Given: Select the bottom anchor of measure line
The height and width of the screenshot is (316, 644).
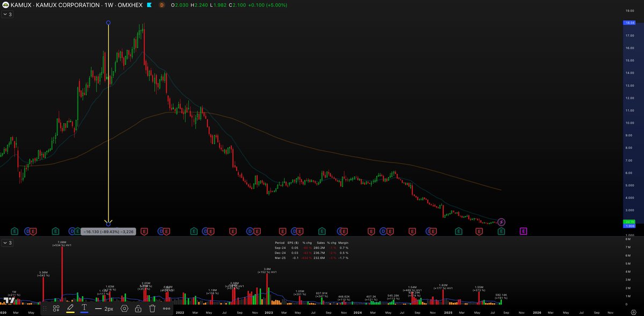Looking at the screenshot, I should [108, 223].
